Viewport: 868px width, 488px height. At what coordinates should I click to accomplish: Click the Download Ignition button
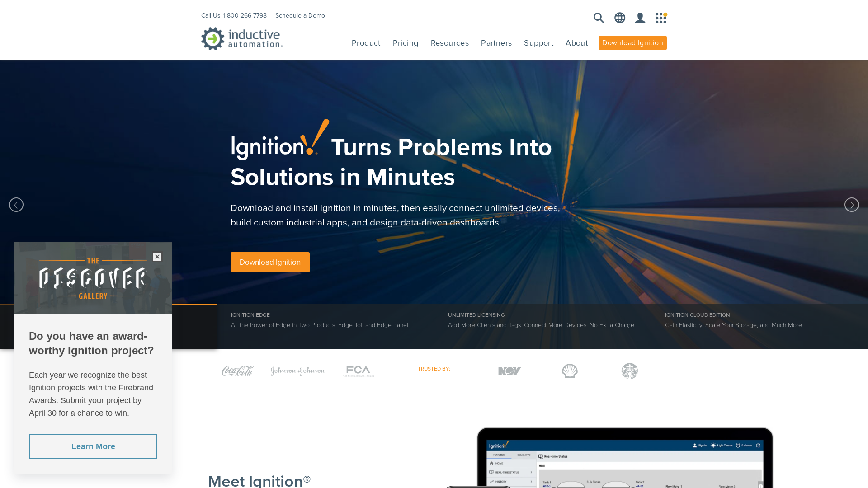point(270,262)
